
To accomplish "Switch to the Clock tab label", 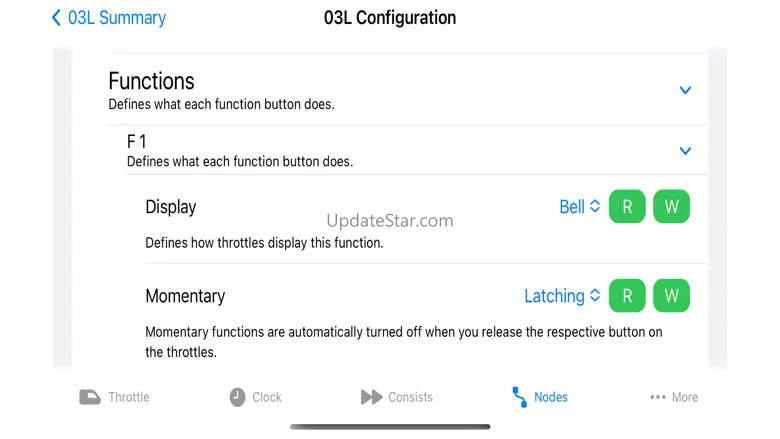I will 267,397.
